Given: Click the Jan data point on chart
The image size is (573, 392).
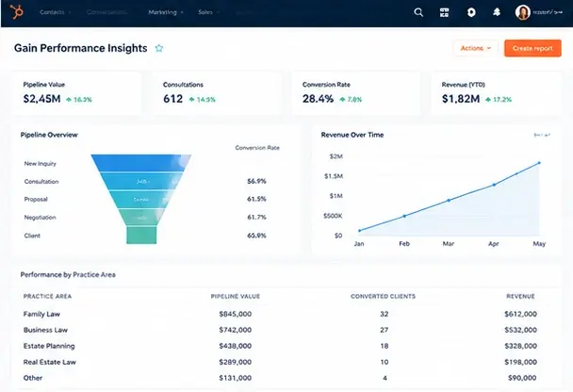Looking at the screenshot, I should pyautogui.click(x=360, y=231).
